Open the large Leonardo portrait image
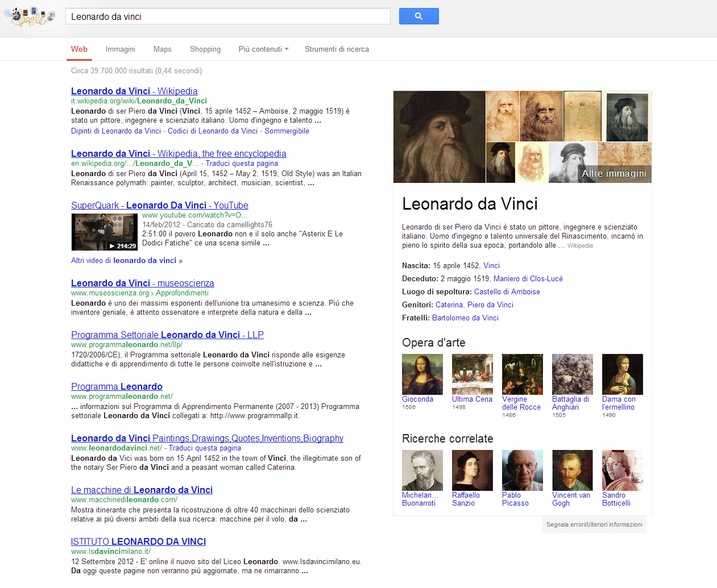Screen dimensions: 717x588 point(440,137)
